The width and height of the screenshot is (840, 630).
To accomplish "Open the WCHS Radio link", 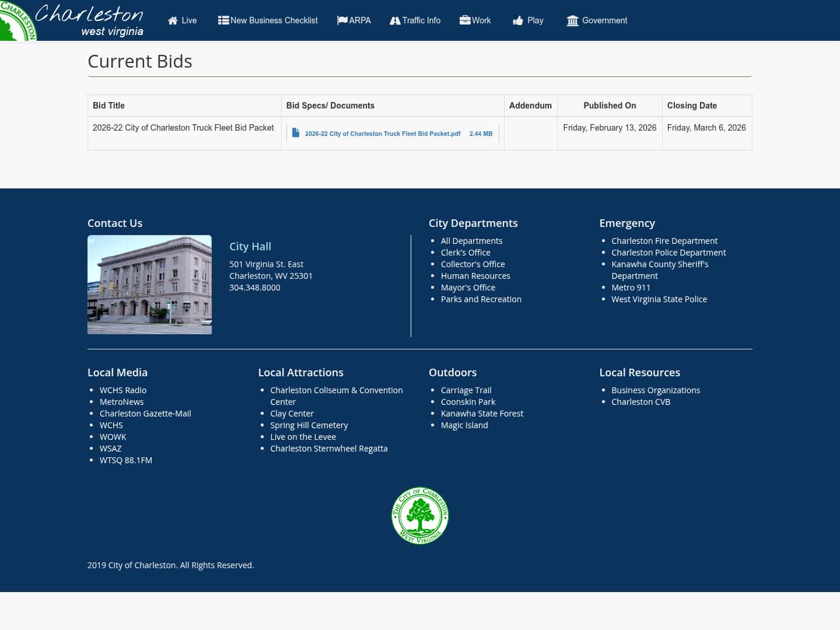I will 123,390.
